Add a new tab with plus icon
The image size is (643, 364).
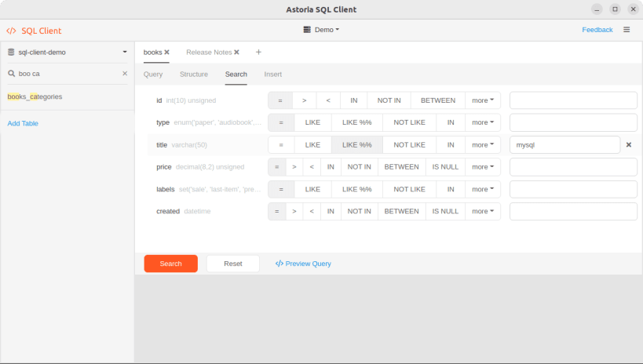tap(258, 52)
